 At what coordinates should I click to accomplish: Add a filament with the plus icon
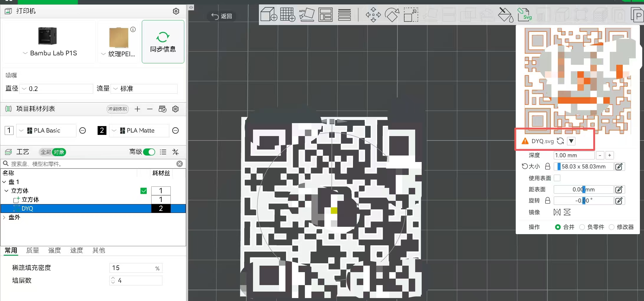coord(137,109)
